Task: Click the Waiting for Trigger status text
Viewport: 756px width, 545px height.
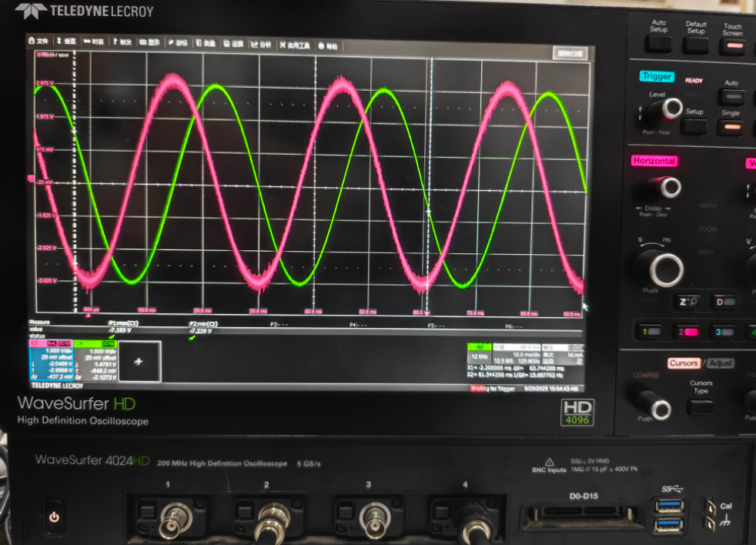Action: 493,388
